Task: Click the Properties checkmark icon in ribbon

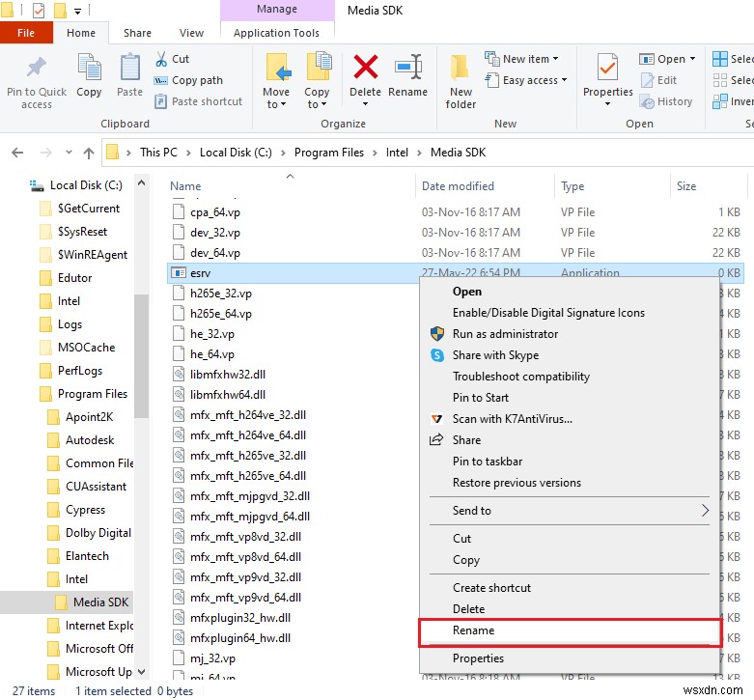Action: pyautogui.click(x=607, y=68)
